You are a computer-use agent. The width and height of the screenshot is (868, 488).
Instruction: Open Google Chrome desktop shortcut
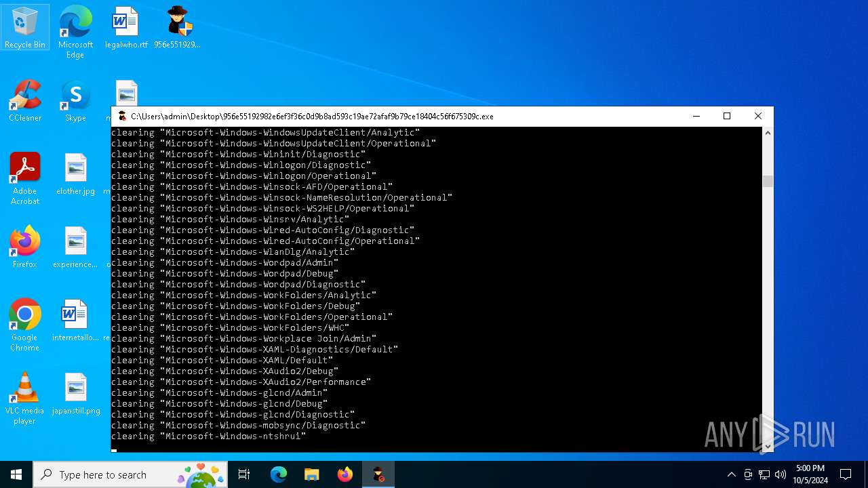pos(25,325)
